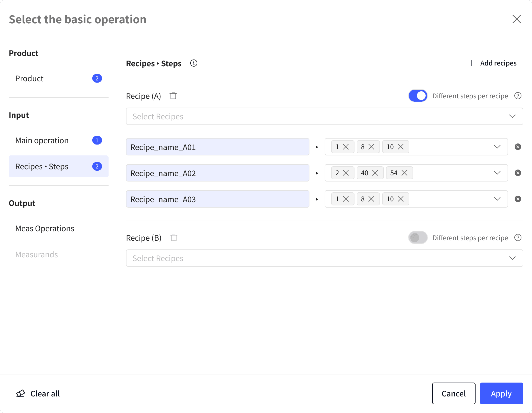Click Add recipes button
532x413 pixels.
pyautogui.click(x=493, y=63)
